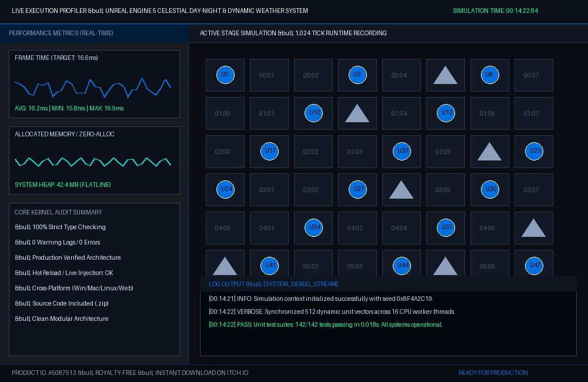Click the green PASS unit test log line

326,324
